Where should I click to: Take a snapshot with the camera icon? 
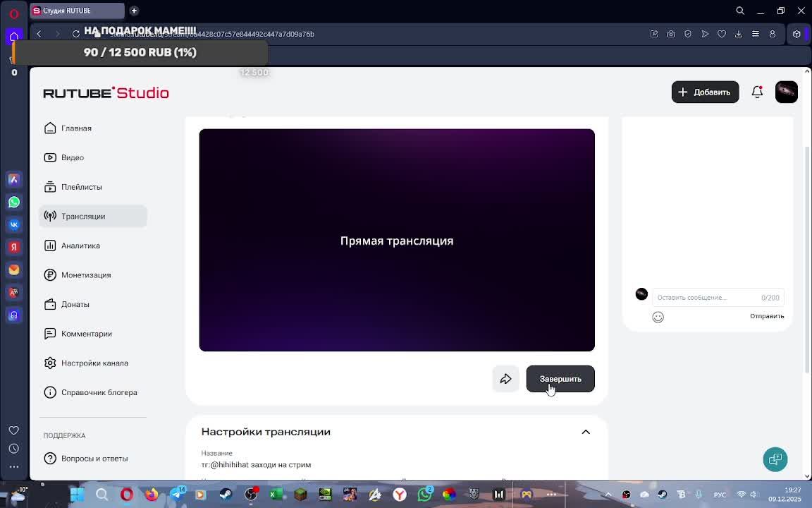point(670,34)
